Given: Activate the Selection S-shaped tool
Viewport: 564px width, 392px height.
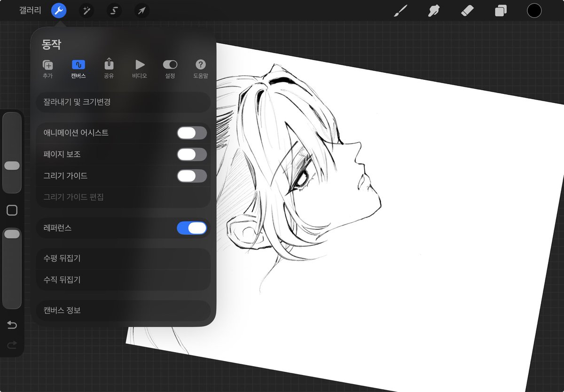Looking at the screenshot, I should point(114,10).
